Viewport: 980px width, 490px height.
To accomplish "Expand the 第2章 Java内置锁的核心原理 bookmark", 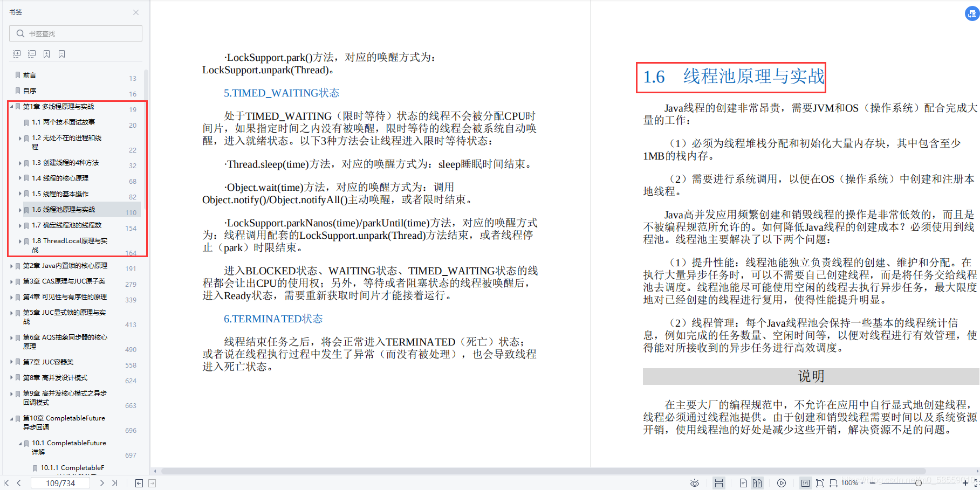I will pyautogui.click(x=11, y=266).
